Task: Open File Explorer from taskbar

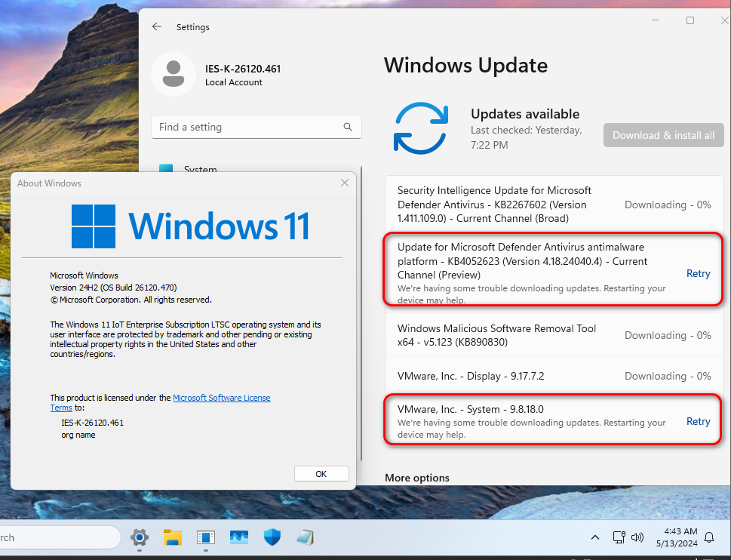Action: (x=173, y=537)
